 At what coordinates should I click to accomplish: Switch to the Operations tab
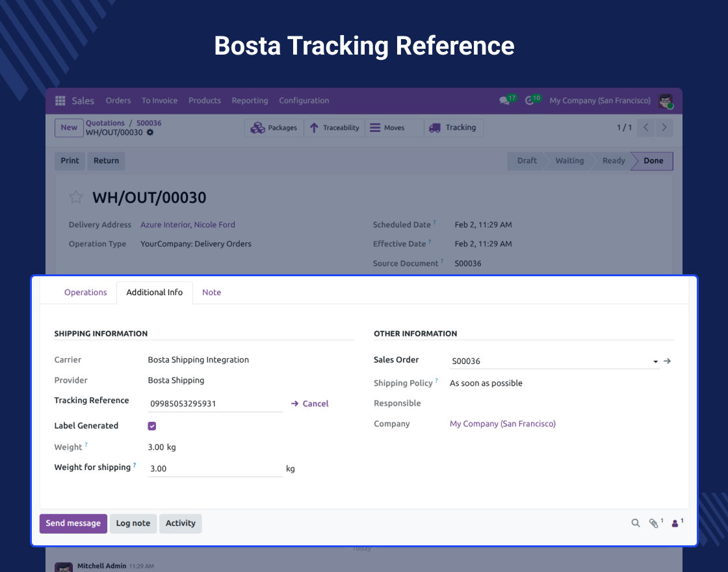(85, 292)
